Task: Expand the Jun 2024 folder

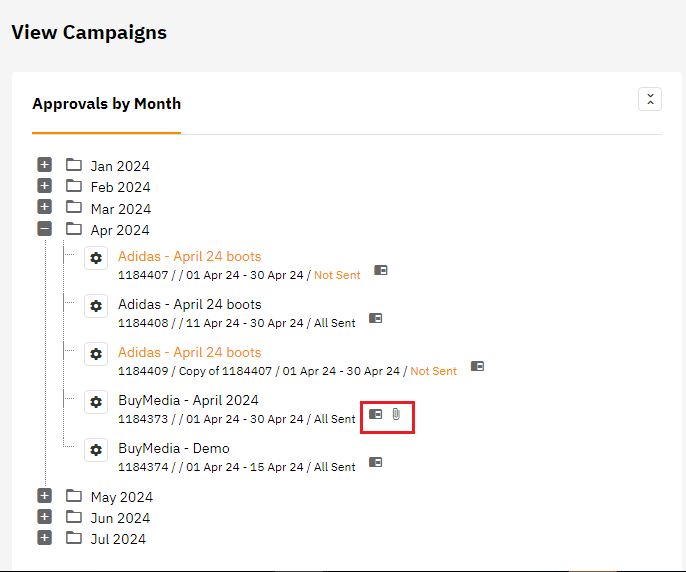Action: 44,517
